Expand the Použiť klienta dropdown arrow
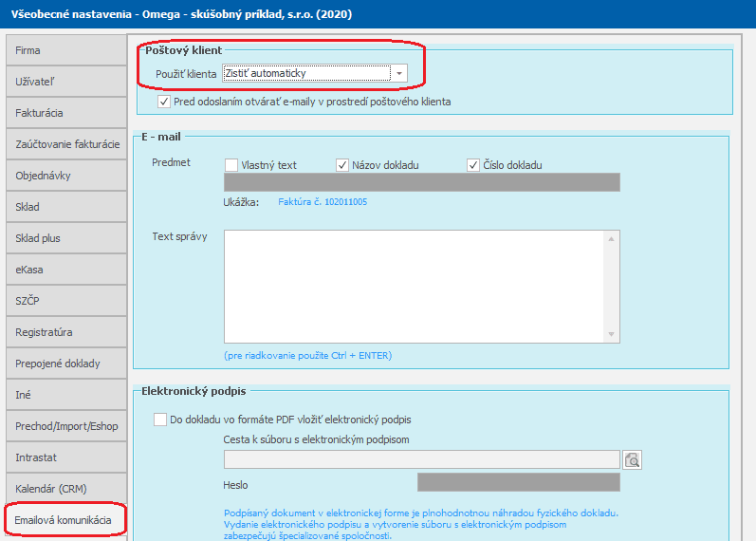 [x=399, y=74]
